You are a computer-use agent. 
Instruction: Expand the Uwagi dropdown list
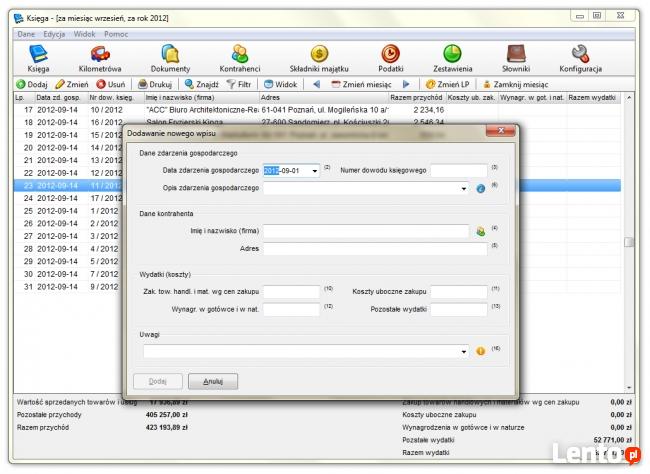(465, 351)
